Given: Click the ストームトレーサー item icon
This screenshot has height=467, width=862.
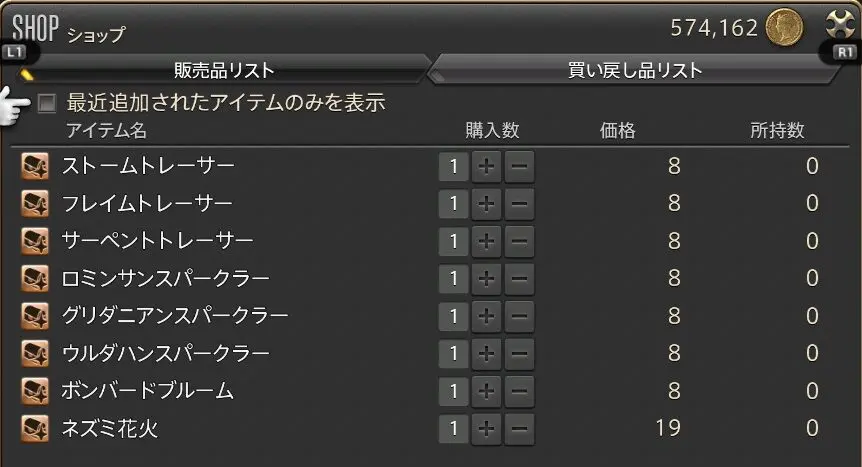Looking at the screenshot, I should (x=35, y=166).
